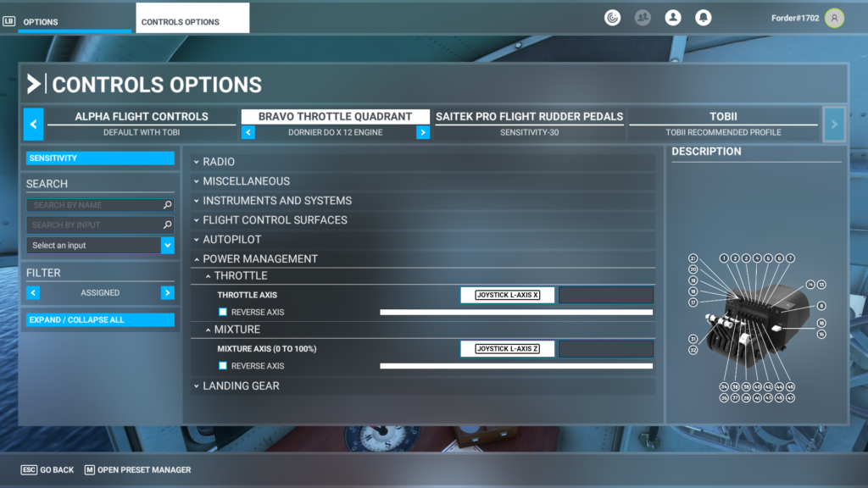Expand Instruments and Systems category
Viewport: 868px width, 488px height.
tap(423, 200)
